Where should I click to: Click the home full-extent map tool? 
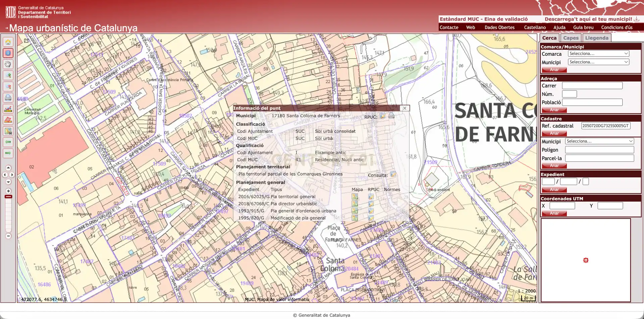pos(8,42)
